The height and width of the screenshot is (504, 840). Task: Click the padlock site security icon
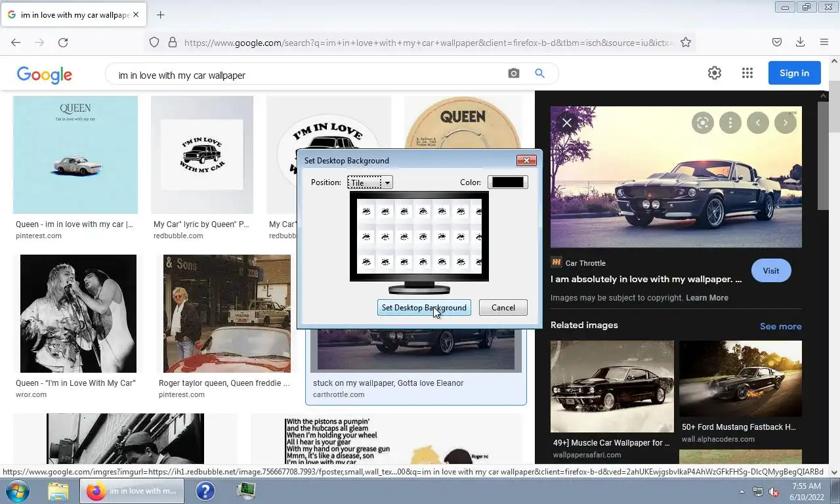click(x=173, y=43)
